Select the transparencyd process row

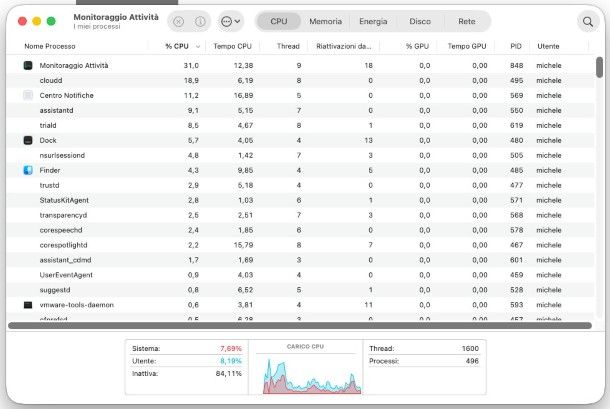pyautogui.click(x=300, y=215)
